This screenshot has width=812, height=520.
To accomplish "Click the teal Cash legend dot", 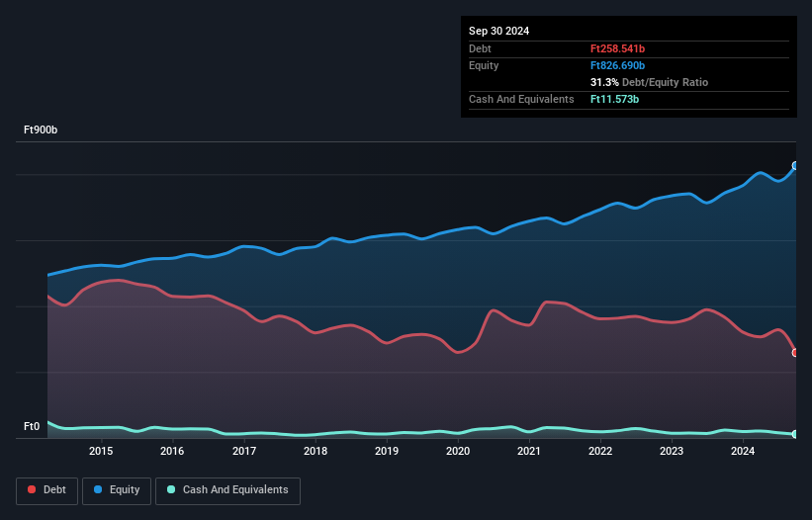I will (171, 489).
